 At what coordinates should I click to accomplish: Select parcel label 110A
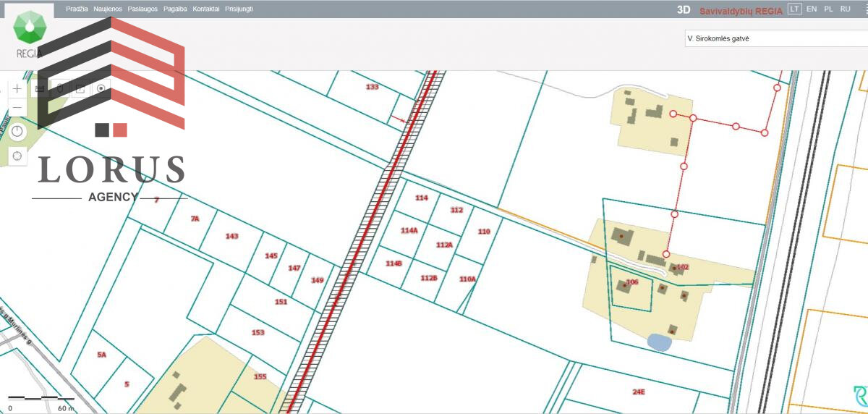coord(467,279)
